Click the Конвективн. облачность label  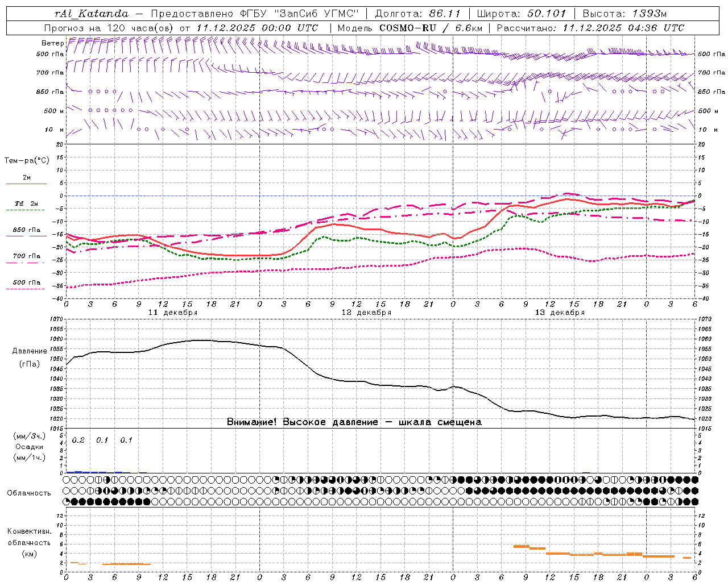[29, 537]
